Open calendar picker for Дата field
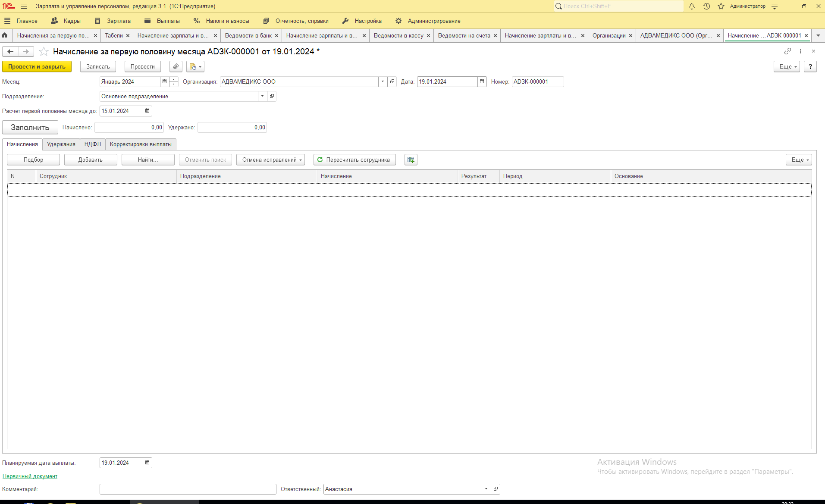This screenshot has width=825, height=504. coord(482,81)
